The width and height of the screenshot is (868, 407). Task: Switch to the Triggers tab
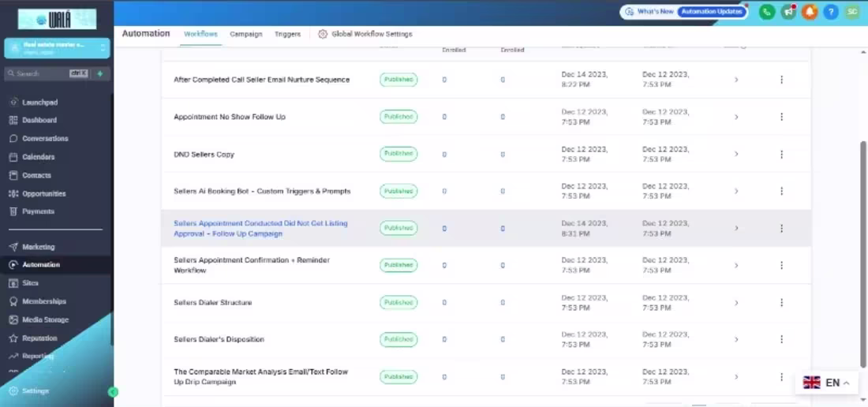(x=287, y=34)
